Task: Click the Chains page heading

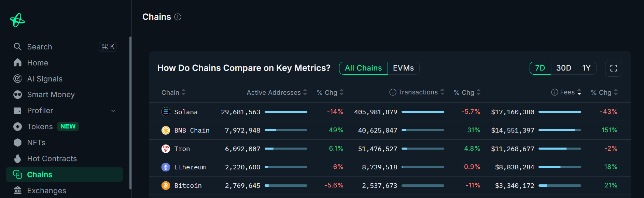Action: (x=157, y=17)
